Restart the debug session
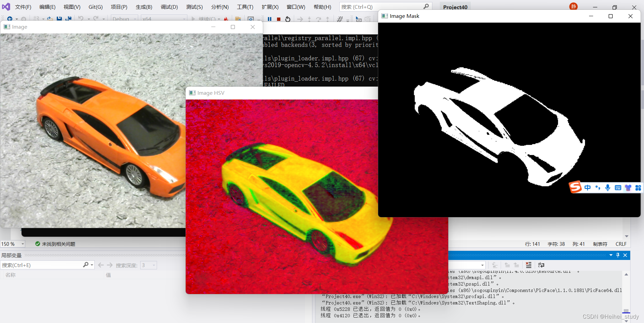The image size is (644, 323). tap(288, 19)
